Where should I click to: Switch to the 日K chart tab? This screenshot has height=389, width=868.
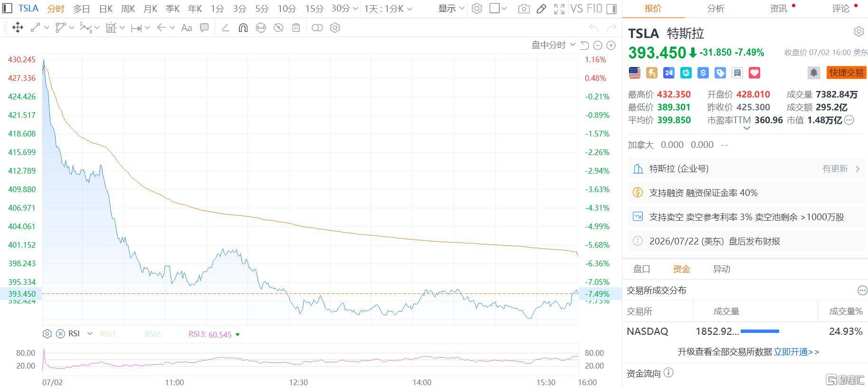click(x=106, y=9)
